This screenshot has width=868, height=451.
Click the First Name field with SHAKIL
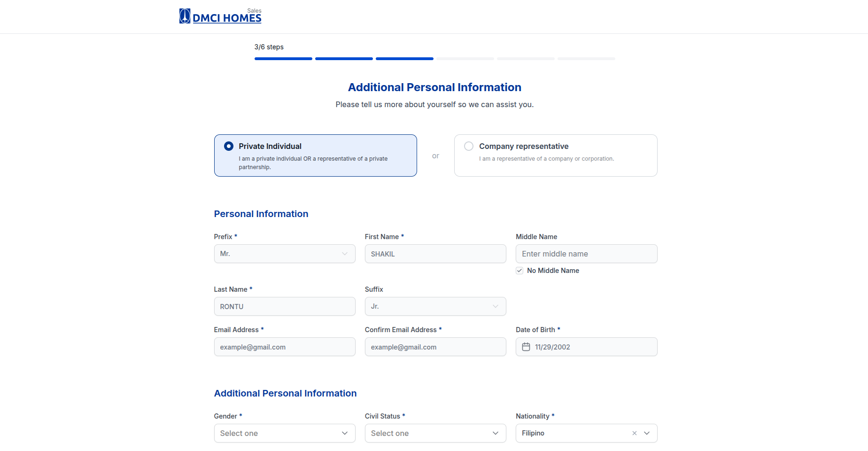435,254
